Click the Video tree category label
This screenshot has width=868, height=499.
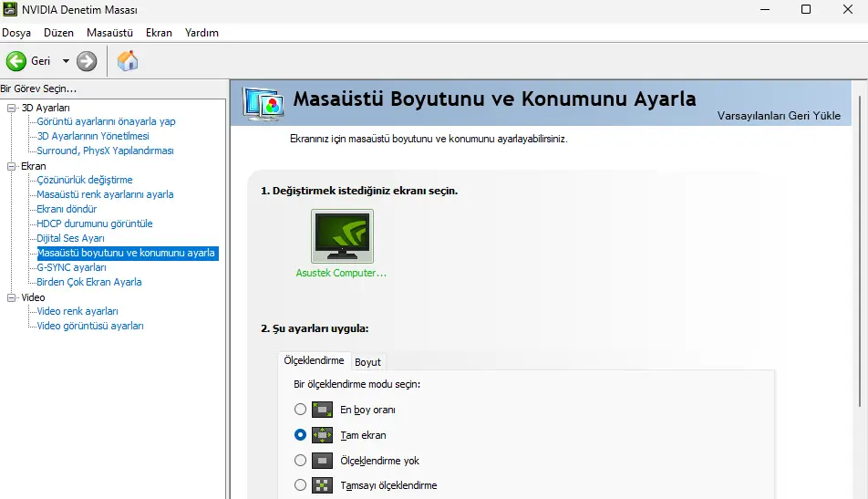click(x=33, y=297)
